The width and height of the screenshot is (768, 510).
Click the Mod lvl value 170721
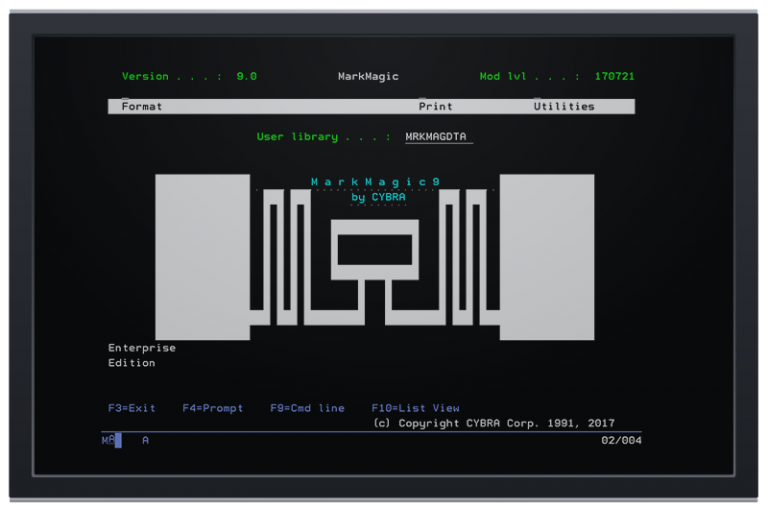point(614,76)
